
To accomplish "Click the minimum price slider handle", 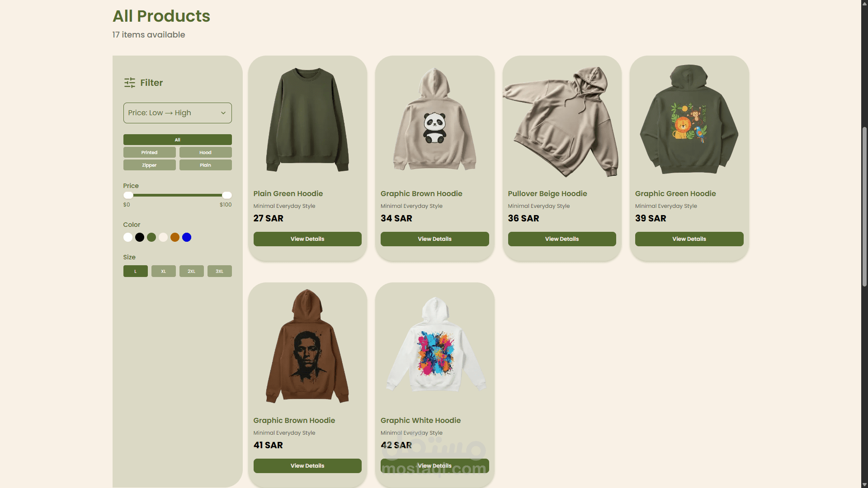I will (128, 195).
